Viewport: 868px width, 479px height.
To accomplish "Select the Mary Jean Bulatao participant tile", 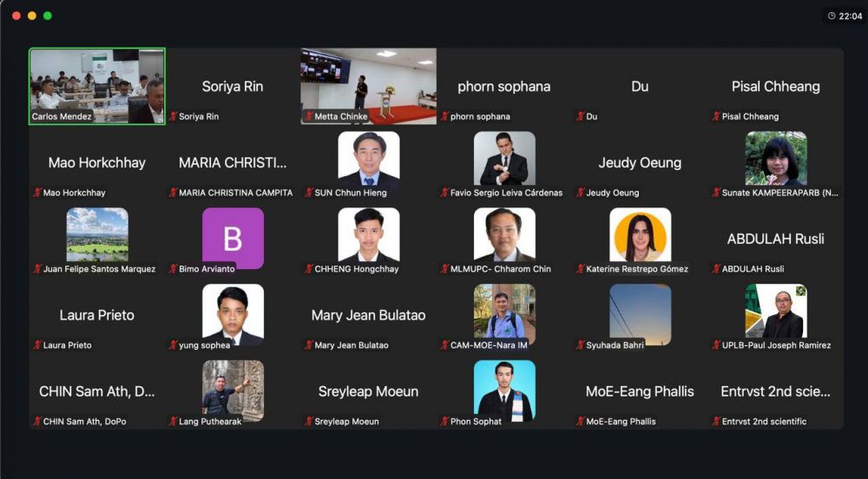I will coord(369,315).
